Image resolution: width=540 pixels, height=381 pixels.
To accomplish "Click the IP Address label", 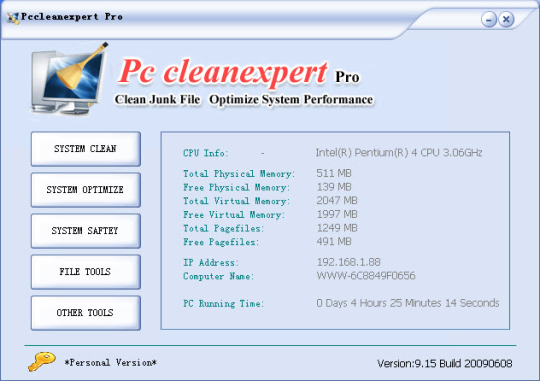I will 210,262.
